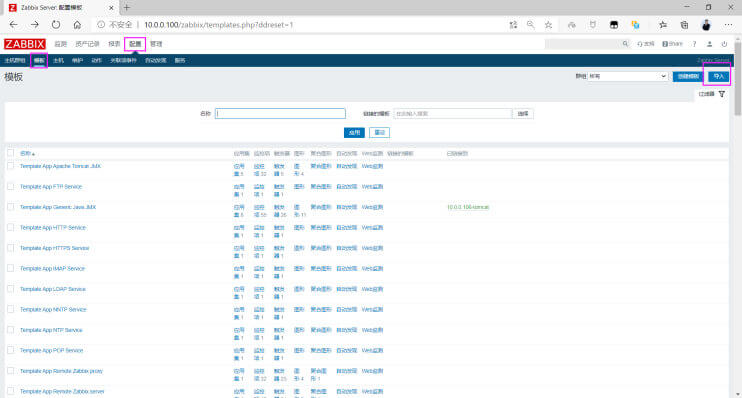Click the Zabbix logout power icon

(724, 44)
